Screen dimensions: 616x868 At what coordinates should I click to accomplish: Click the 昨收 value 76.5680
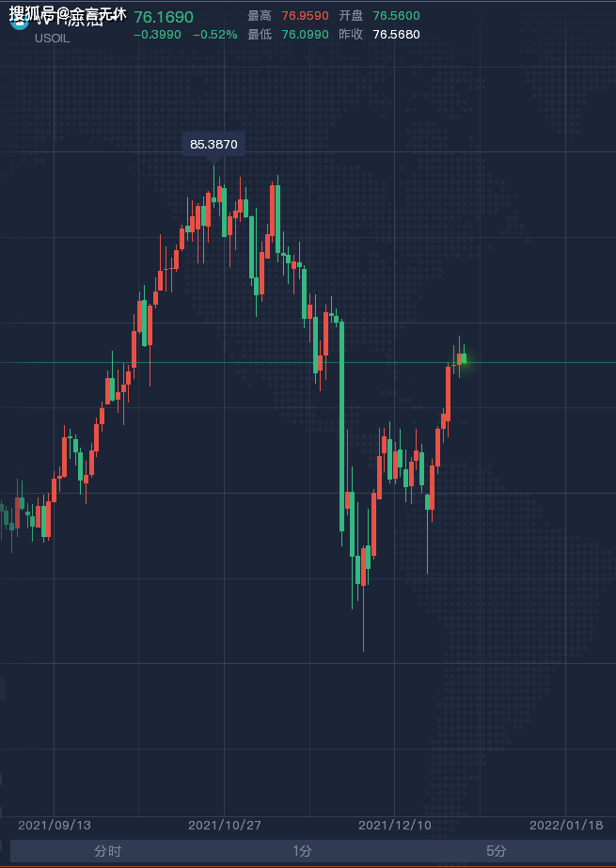pyautogui.click(x=396, y=34)
